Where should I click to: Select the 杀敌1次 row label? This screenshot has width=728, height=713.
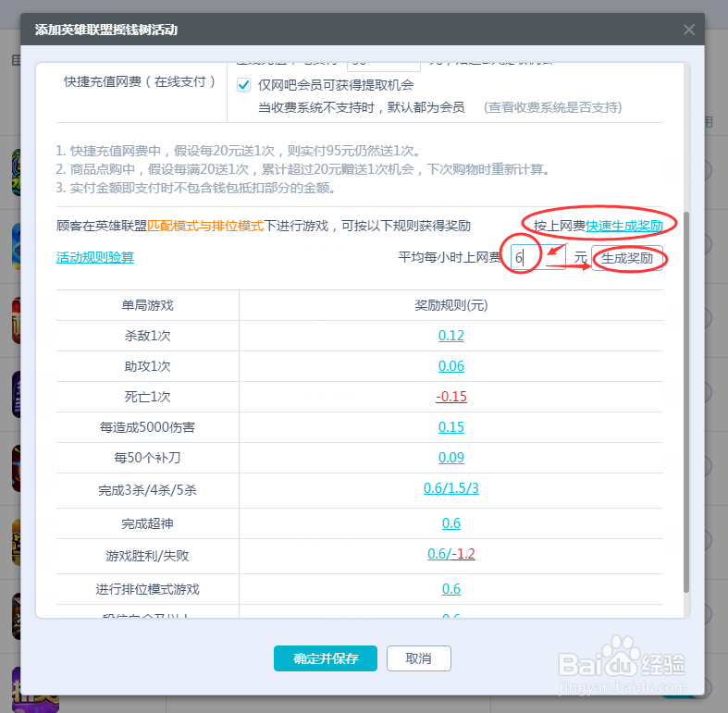click(x=147, y=336)
